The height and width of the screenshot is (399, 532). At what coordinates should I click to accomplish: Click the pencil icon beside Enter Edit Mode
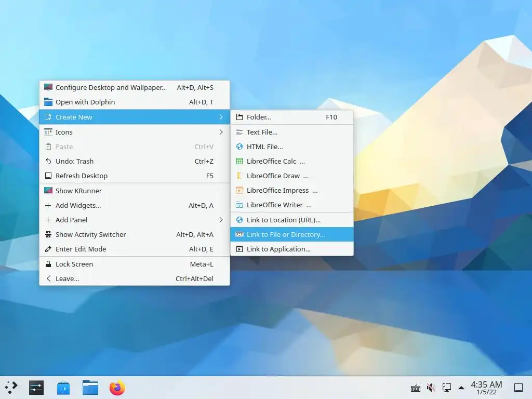(x=48, y=249)
